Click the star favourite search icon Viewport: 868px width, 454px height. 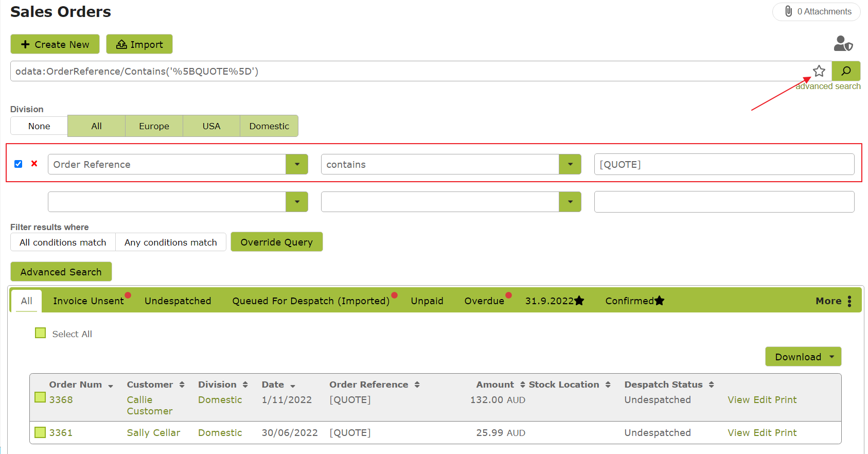(x=819, y=71)
